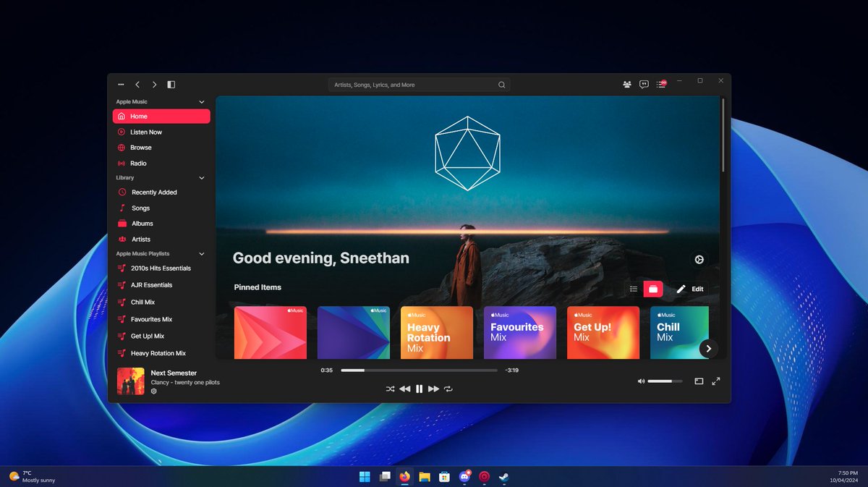Collapse the Library section chevron
Viewport: 868px width, 487px height.
[202, 178]
